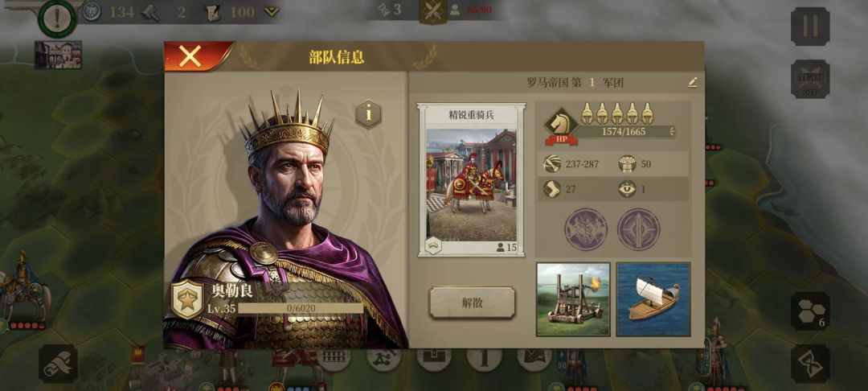Expand the HP 1574/1665 bar arrows
Image resolution: width=868 pixels, height=391 pixels.
pos(672,131)
